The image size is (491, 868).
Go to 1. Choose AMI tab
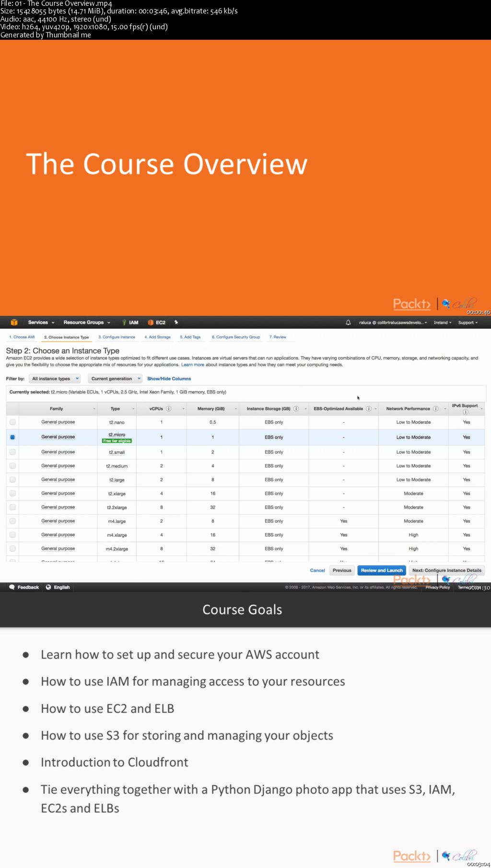click(22, 337)
